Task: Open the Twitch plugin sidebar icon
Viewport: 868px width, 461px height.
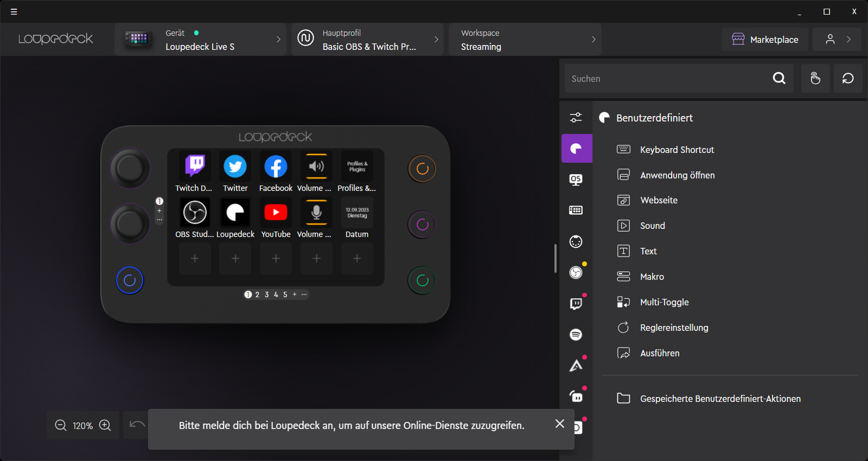Action: click(x=576, y=303)
